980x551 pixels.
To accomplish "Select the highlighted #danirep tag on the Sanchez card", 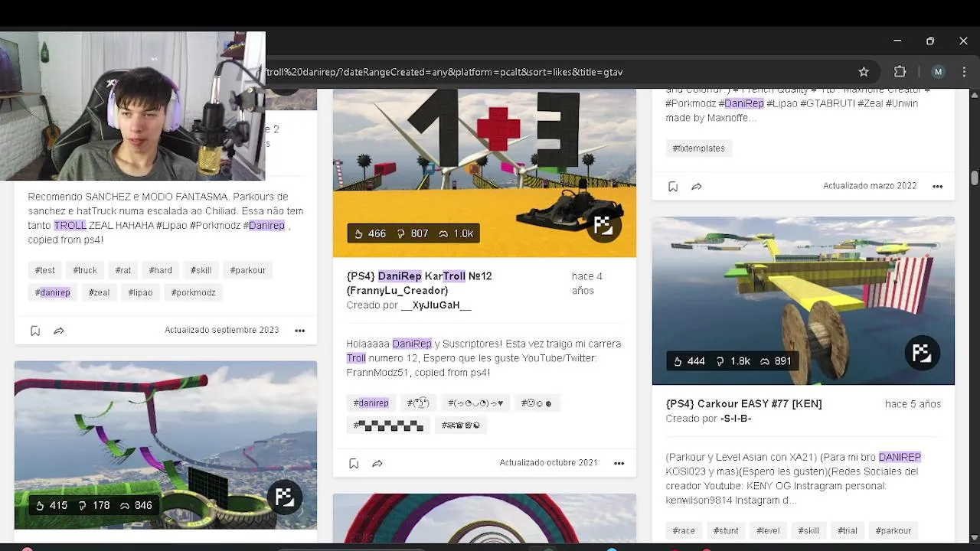I will (x=53, y=292).
